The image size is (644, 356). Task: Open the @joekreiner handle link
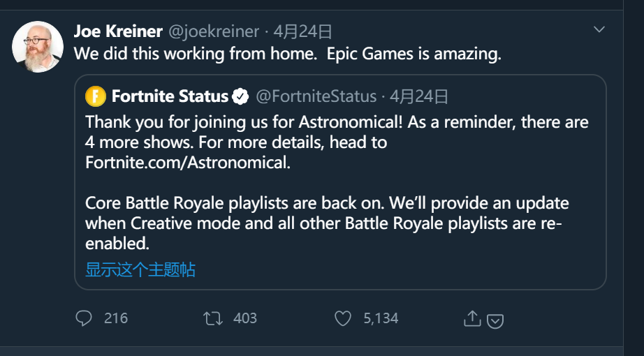(x=214, y=31)
